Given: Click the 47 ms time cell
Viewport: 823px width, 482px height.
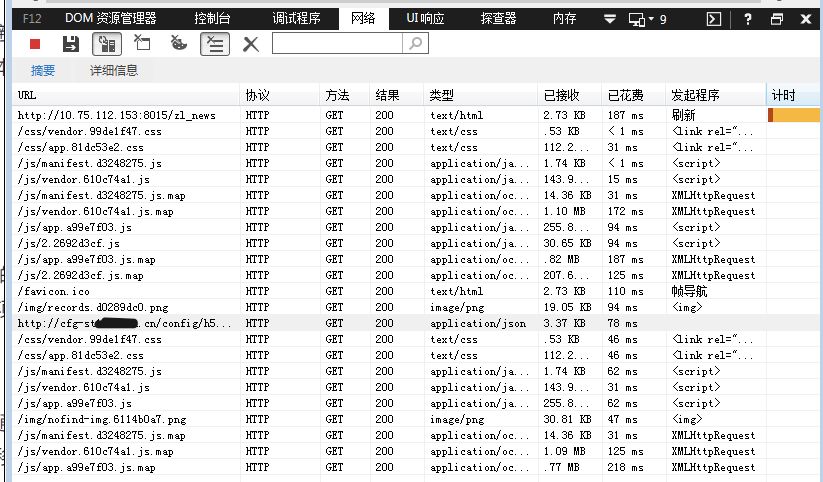Looking at the screenshot, I should [622, 420].
